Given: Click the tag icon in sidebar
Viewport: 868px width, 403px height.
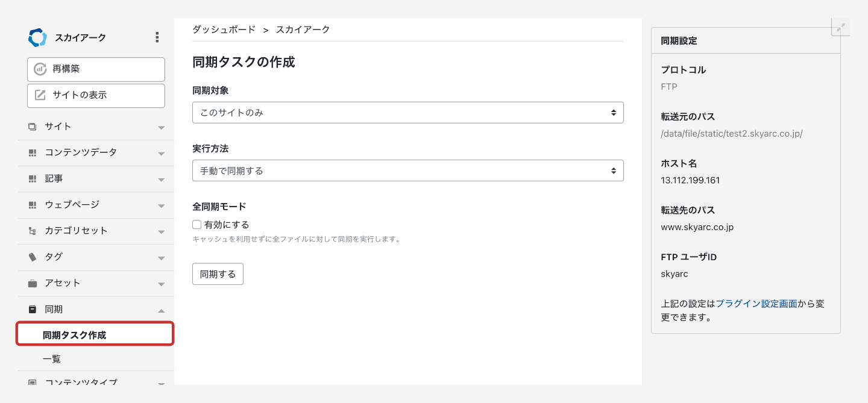Looking at the screenshot, I should [33, 257].
